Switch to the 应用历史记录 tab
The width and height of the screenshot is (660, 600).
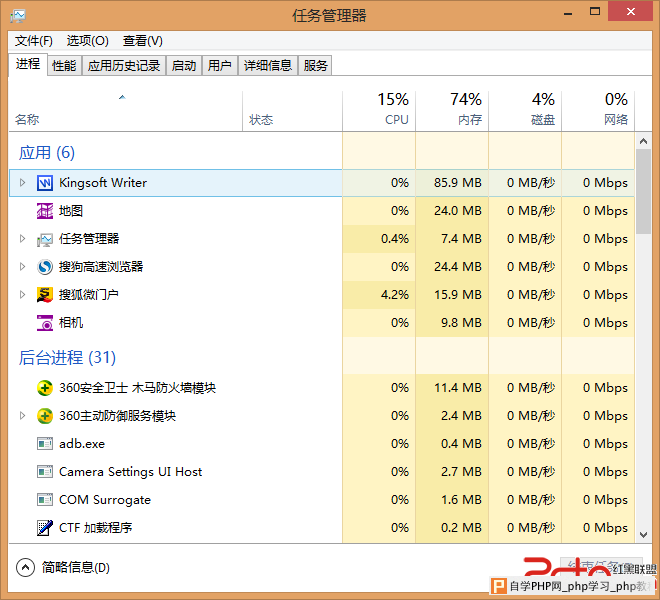[x=124, y=66]
